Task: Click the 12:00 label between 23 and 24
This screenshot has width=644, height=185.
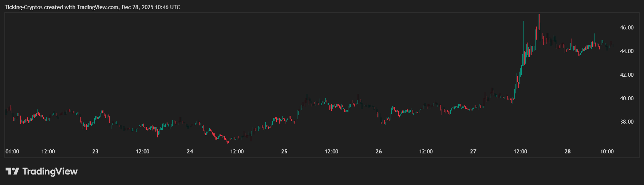Action: point(142,152)
